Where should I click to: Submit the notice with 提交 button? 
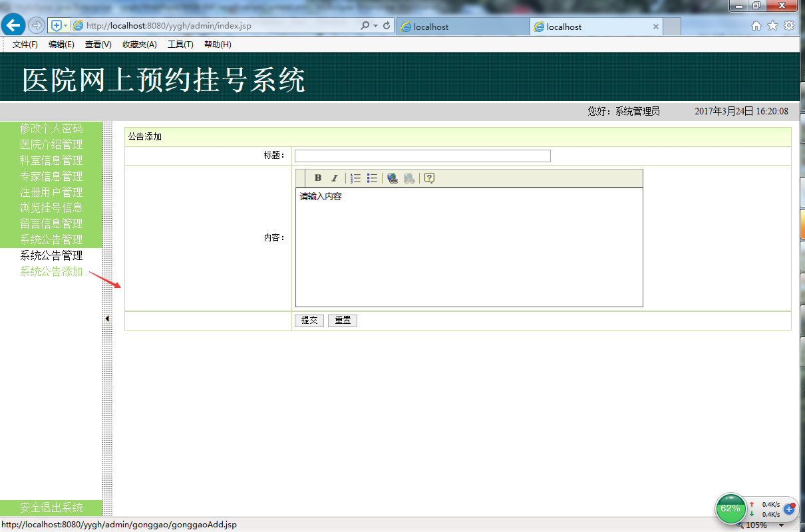[309, 321]
